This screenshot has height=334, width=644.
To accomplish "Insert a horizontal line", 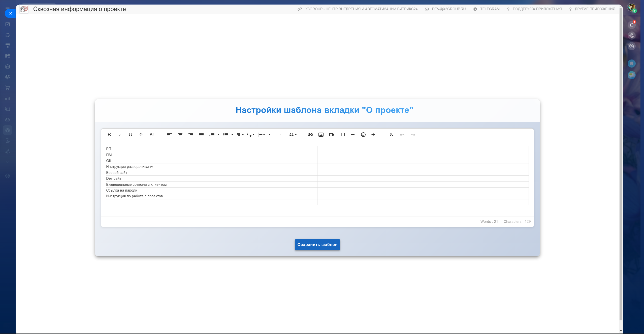I will pyautogui.click(x=352, y=135).
